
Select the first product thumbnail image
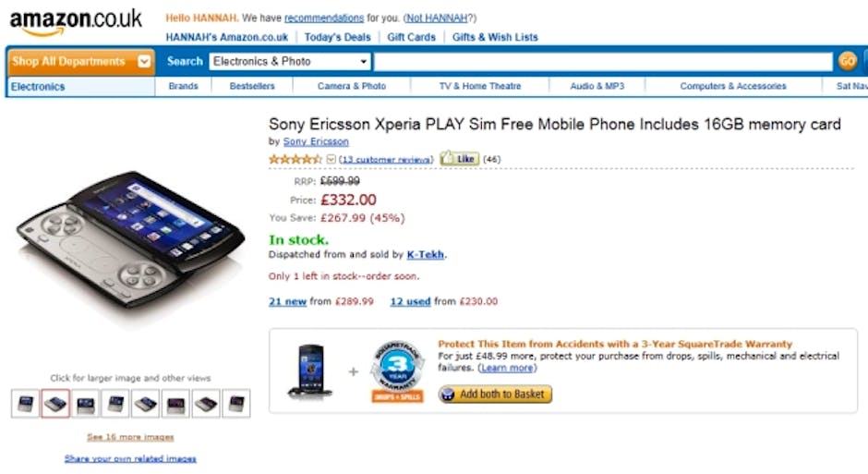[x=26, y=404]
